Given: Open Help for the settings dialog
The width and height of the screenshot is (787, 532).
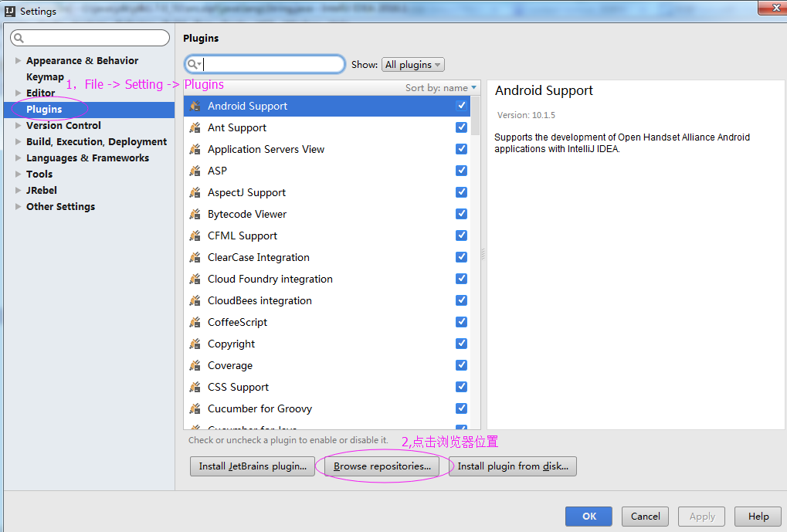Looking at the screenshot, I should click(758, 516).
